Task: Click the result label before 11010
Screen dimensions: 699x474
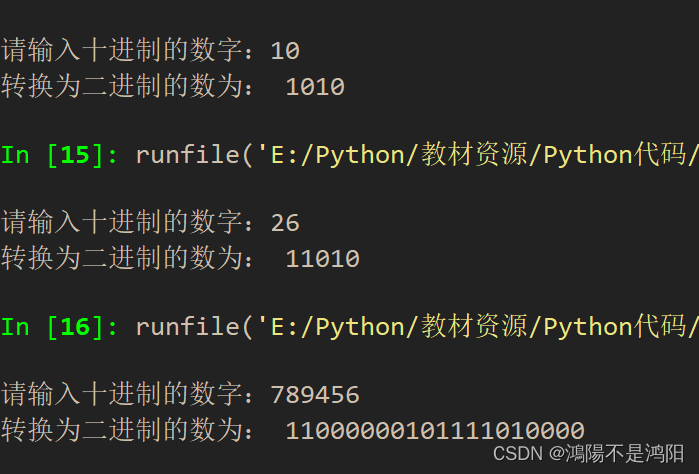Action: (127, 258)
